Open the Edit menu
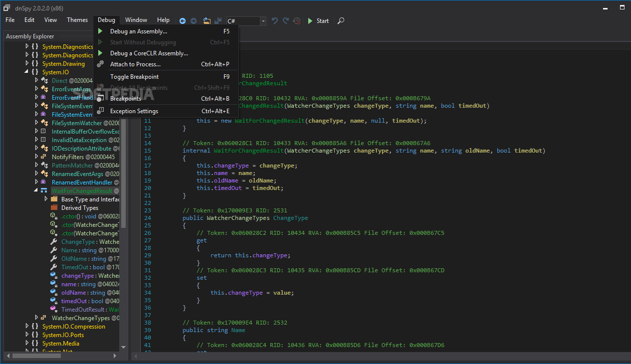The height and width of the screenshot is (364, 631). (29, 20)
